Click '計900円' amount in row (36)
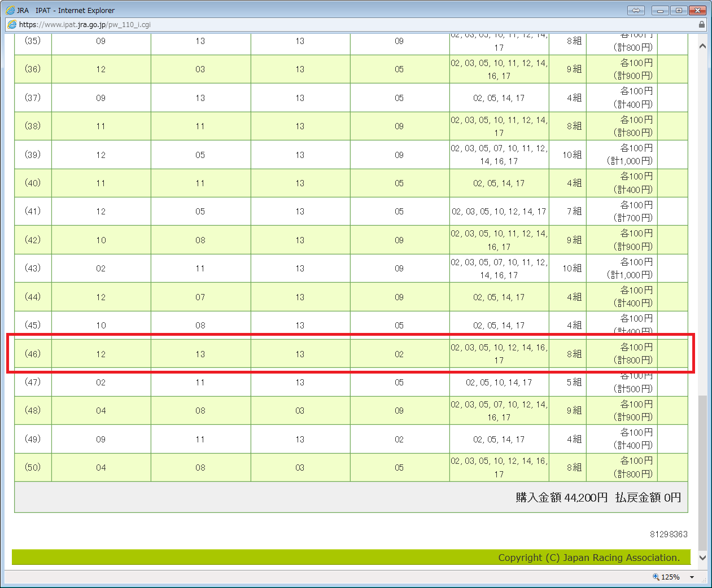Image resolution: width=712 pixels, height=588 pixels. click(x=633, y=76)
